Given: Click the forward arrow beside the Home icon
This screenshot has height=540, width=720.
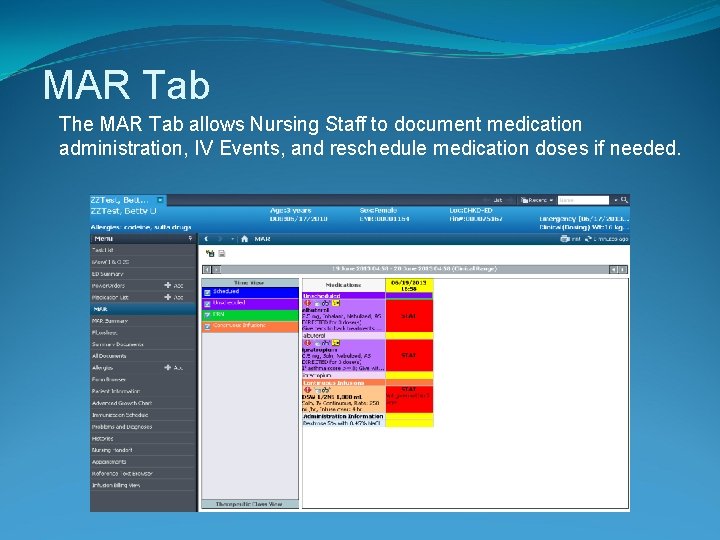Looking at the screenshot, I should click(x=220, y=239).
